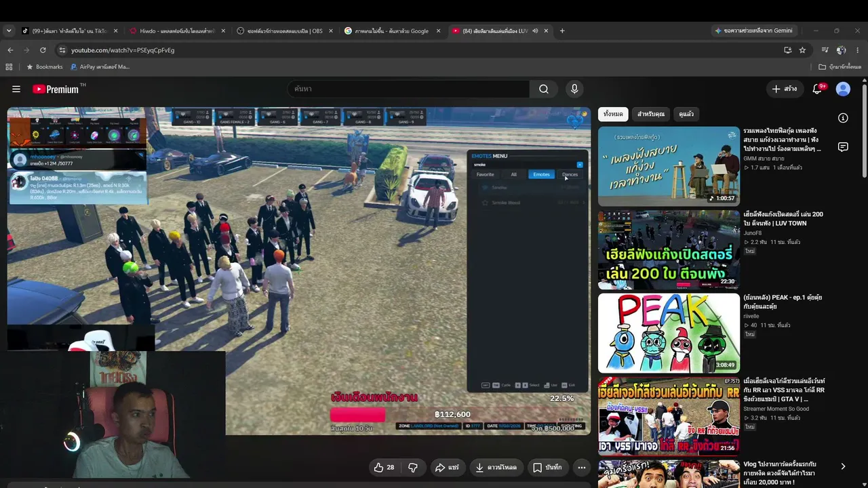
Task: Switch to the OBS tab
Action: (x=285, y=30)
